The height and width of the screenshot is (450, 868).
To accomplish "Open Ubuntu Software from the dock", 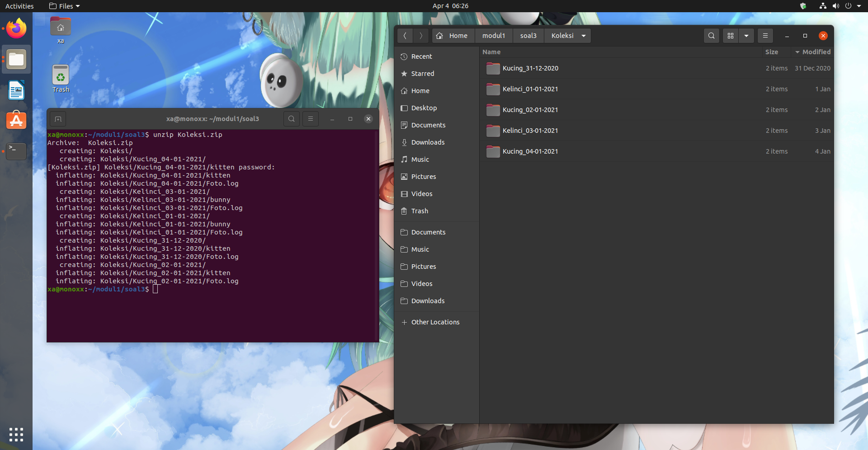I will click(16, 121).
